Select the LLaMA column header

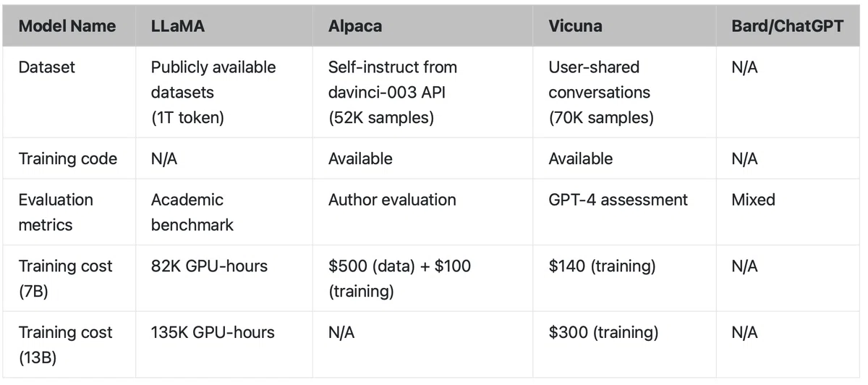tap(224, 26)
